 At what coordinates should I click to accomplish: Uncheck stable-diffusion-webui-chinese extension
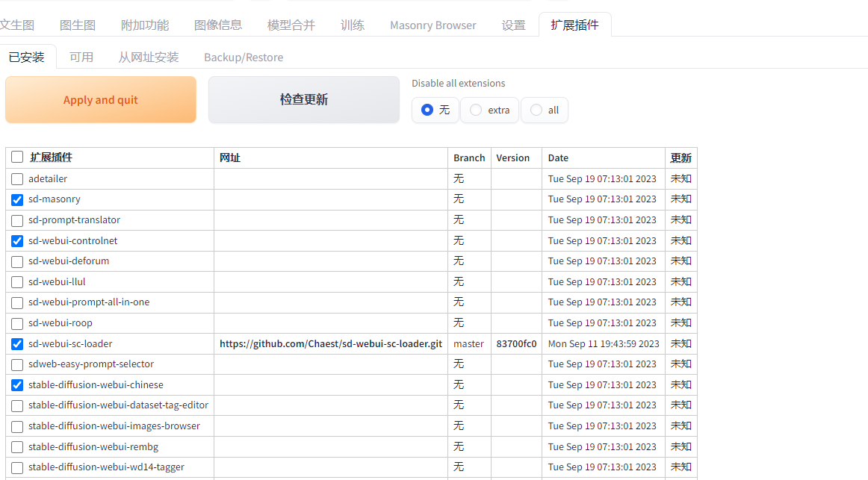coord(17,385)
